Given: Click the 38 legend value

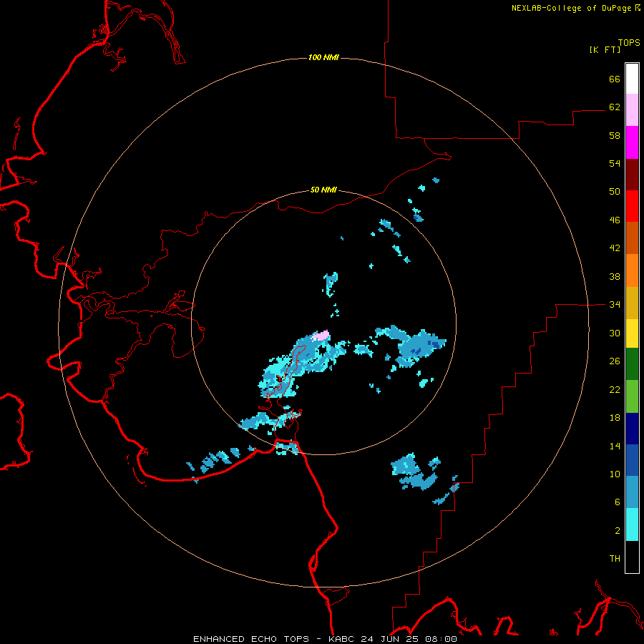Looking at the screenshot, I should pyautogui.click(x=615, y=276).
